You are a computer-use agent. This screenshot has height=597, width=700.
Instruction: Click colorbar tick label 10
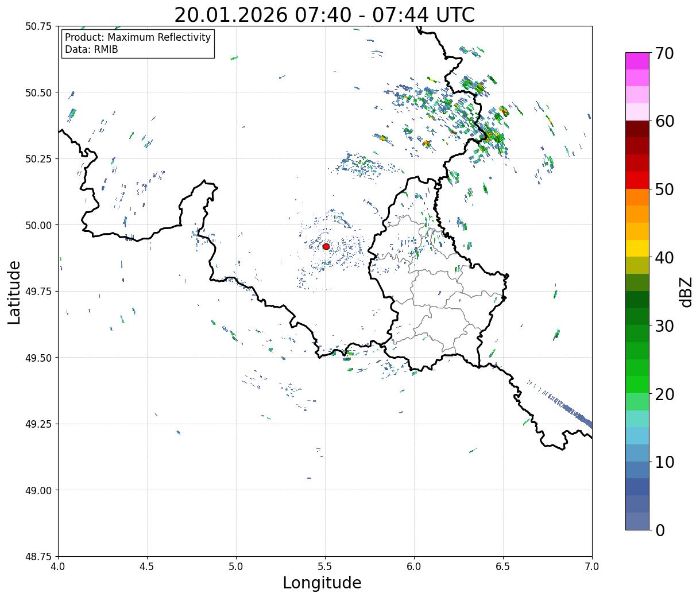(x=664, y=462)
